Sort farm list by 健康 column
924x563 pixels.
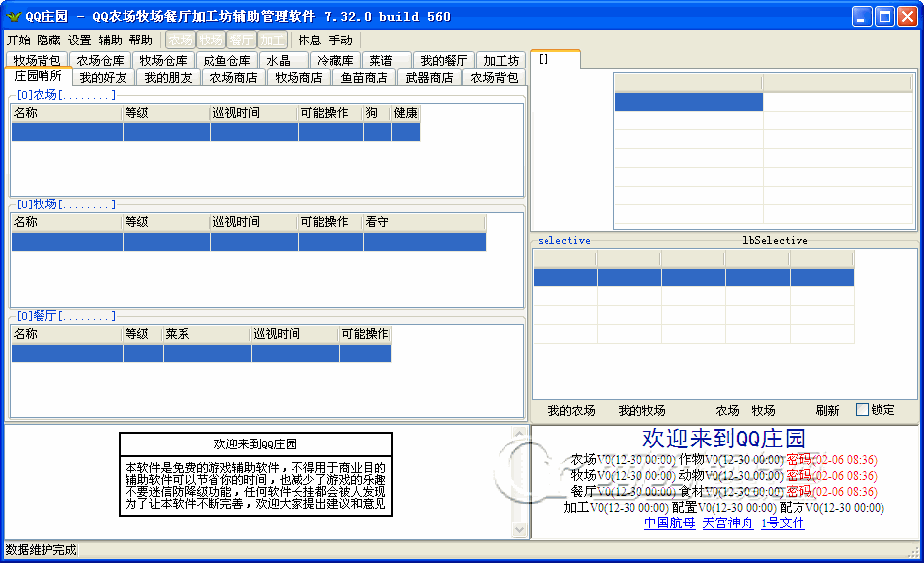click(406, 113)
